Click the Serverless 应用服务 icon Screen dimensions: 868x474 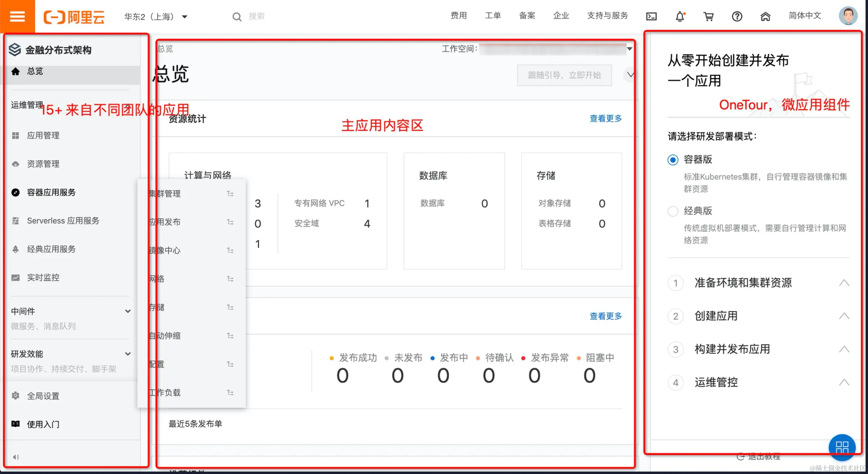(x=15, y=221)
